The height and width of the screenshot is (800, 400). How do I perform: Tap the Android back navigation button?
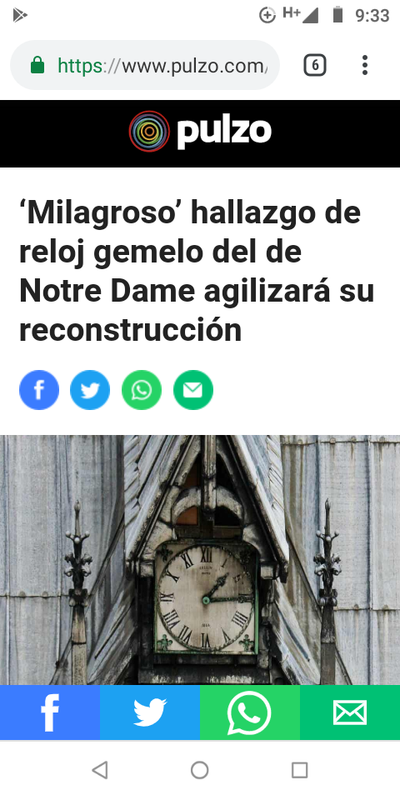click(x=99, y=770)
